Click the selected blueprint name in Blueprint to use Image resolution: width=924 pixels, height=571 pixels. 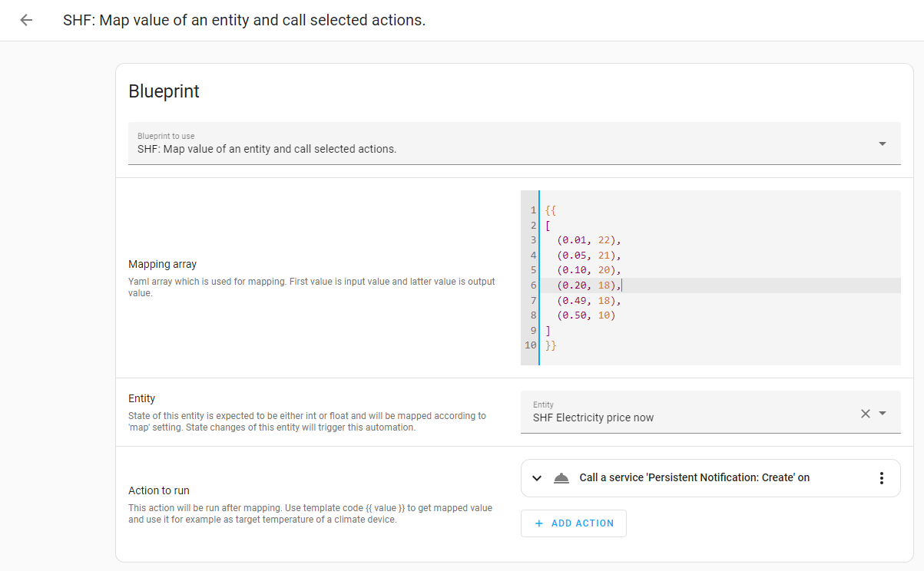coord(267,149)
